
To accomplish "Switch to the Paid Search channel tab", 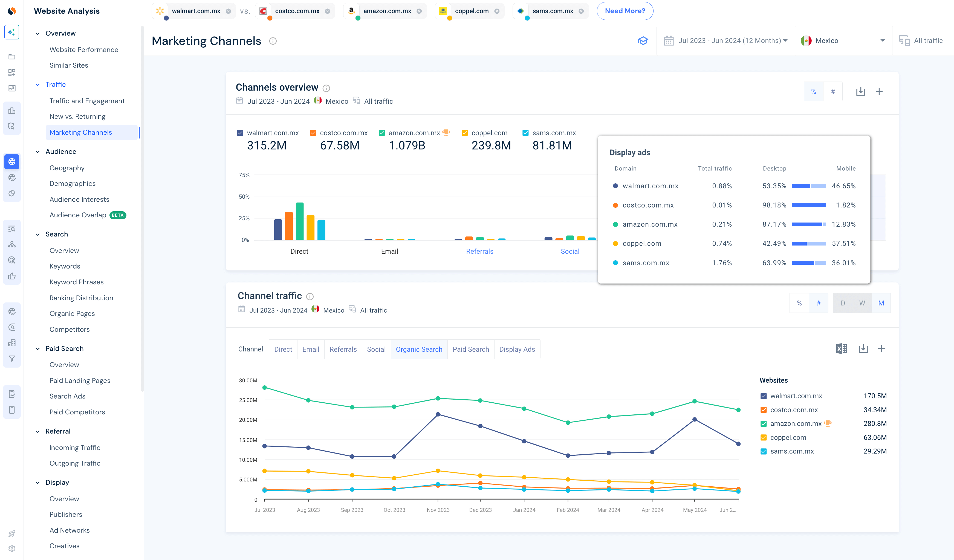I will pos(470,349).
